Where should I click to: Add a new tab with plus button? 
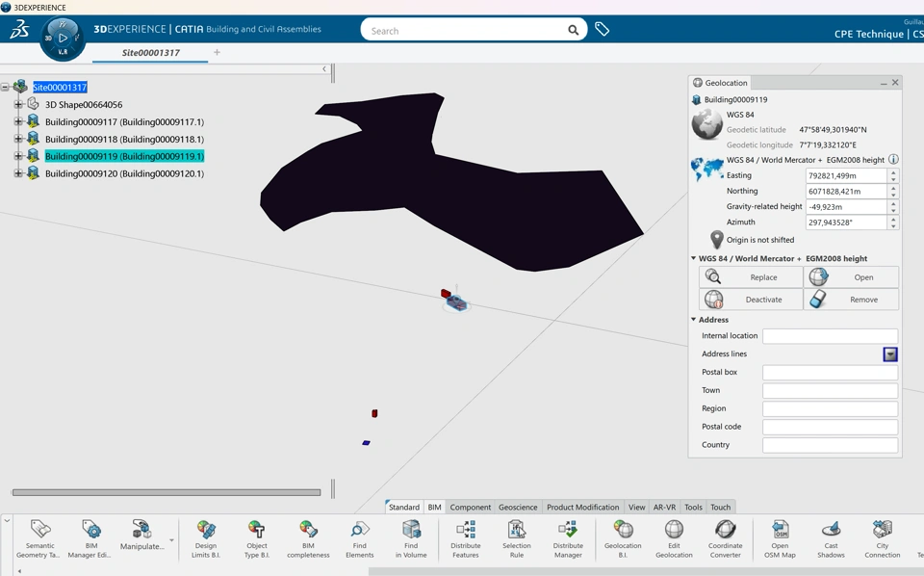217,52
